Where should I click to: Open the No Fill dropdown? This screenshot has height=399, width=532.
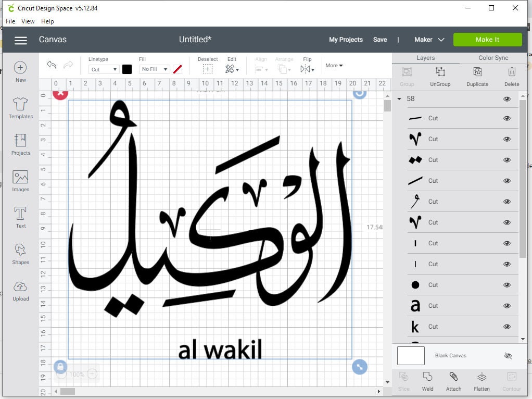pyautogui.click(x=154, y=69)
